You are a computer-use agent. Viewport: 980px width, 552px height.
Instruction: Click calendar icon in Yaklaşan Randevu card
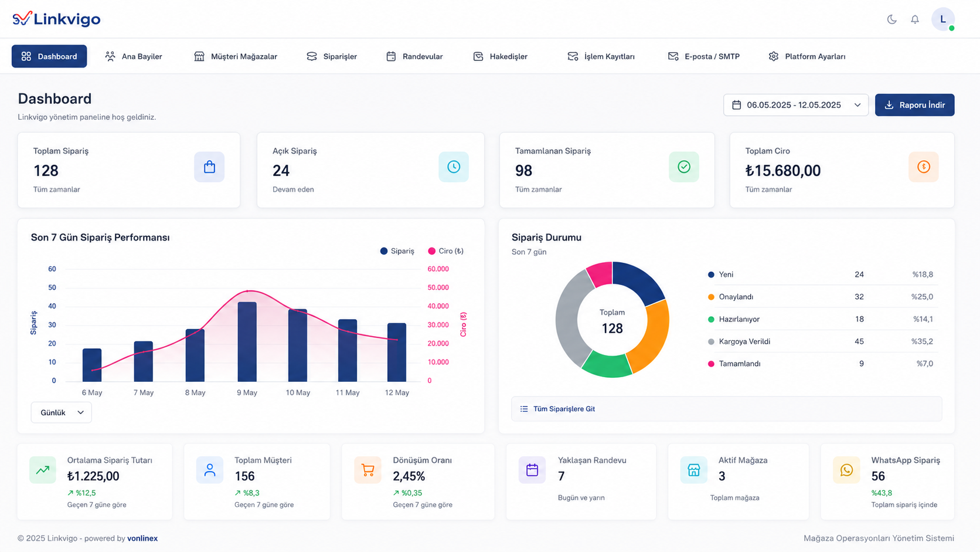[x=532, y=470]
